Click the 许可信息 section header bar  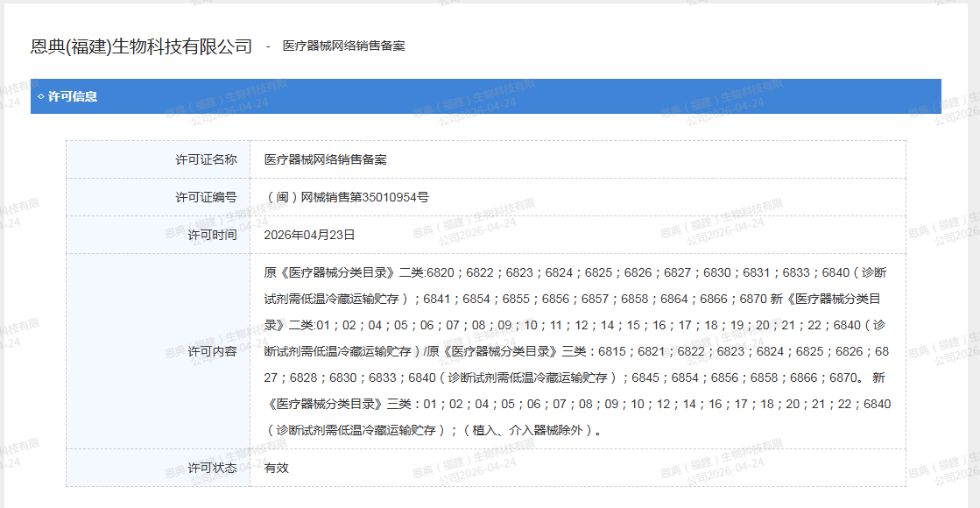[485, 96]
